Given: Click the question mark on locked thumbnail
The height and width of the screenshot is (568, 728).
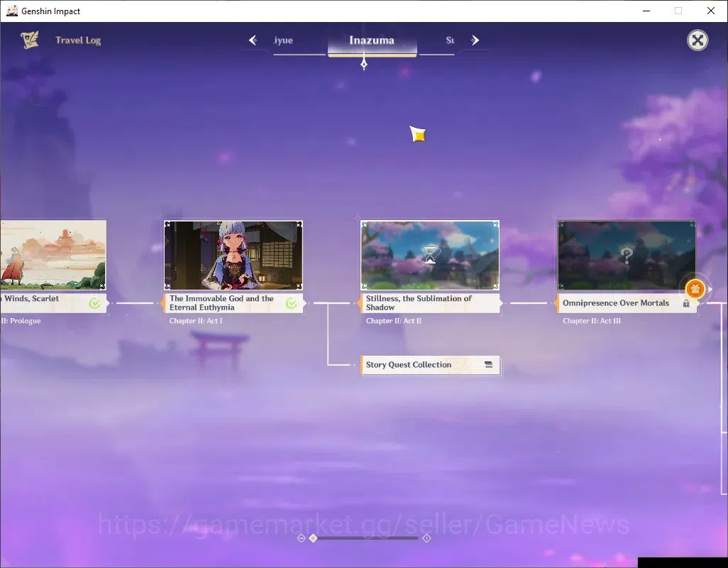Looking at the screenshot, I should (x=627, y=255).
